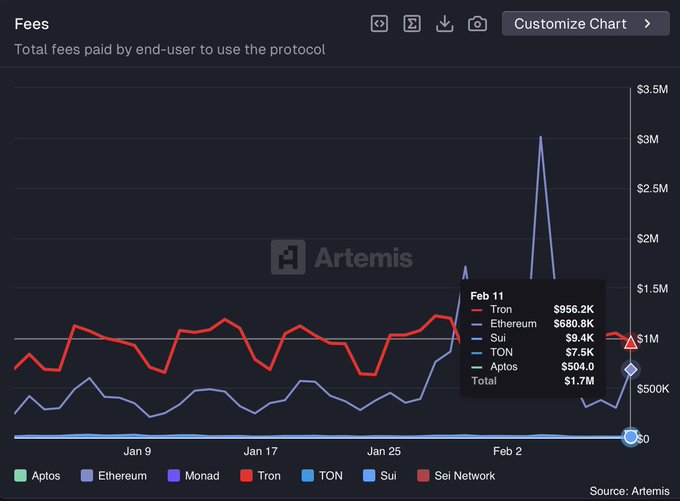Hide the Monad series in the legend

point(193,476)
